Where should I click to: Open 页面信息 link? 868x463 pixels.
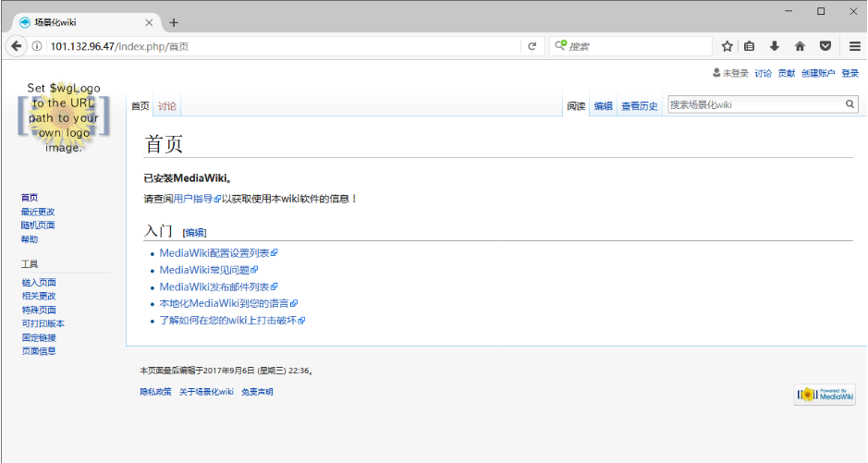39,351
